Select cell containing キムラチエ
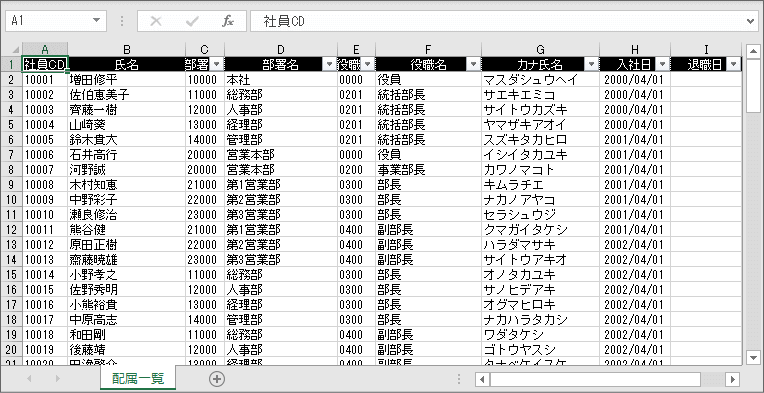This screenshot has height=393, width=764. (540, 185)
